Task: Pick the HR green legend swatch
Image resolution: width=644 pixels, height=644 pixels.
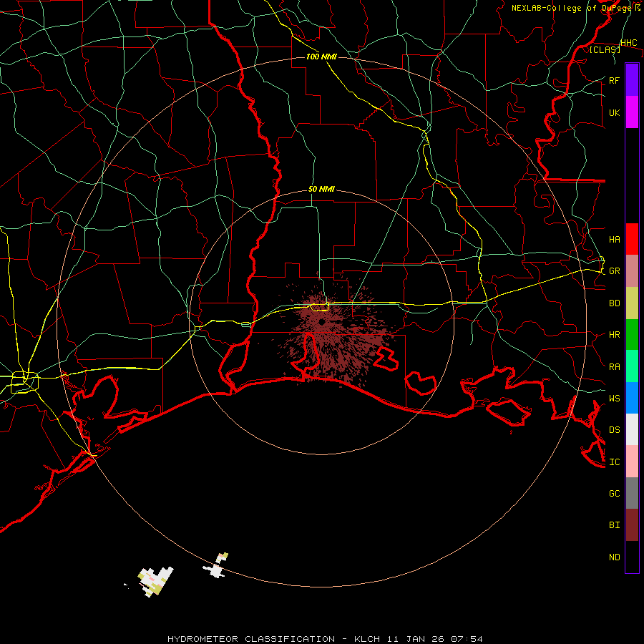Action: click(632, 335)
